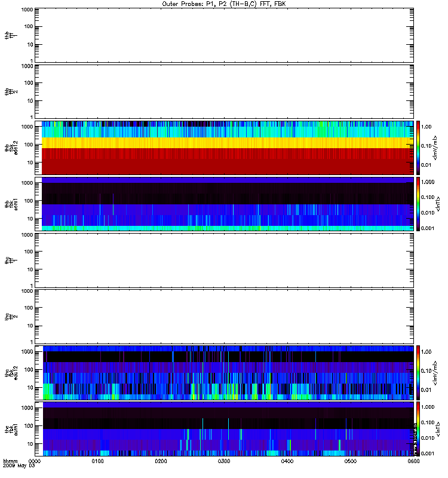Click the "0.010" value on thc scm1 color bar

428,438
